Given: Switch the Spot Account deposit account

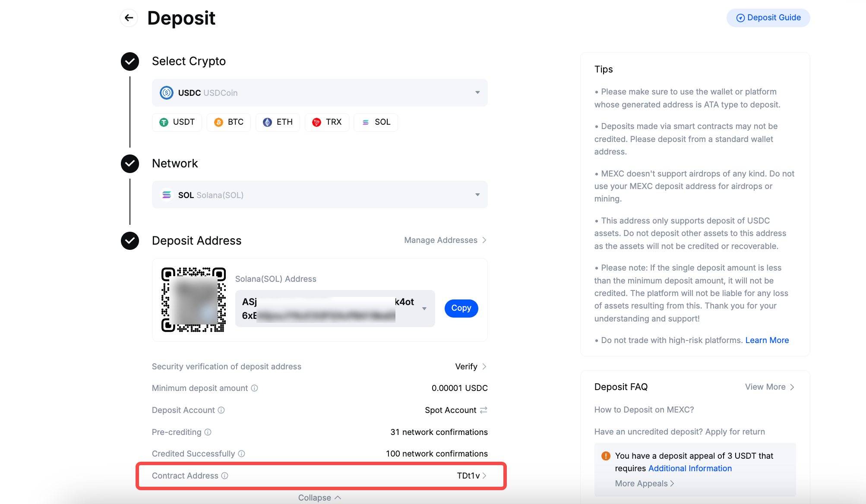Looking at the screenshot, I should click(484, 410).
